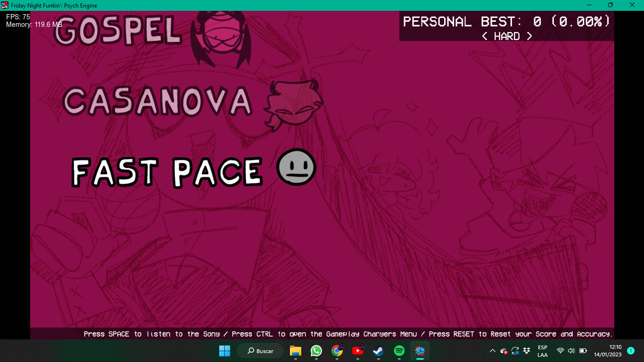Click the Fast Pace gray face icon

[296, 167]
